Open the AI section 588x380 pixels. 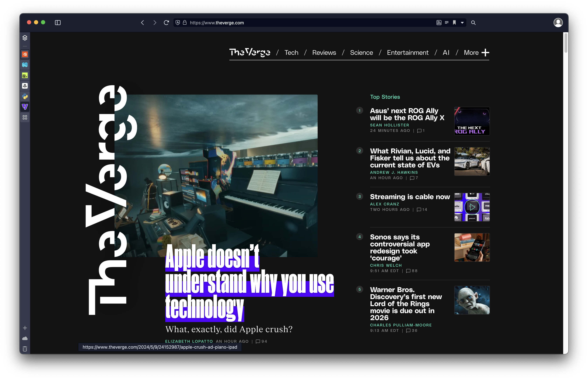pyautogui.click(x=446, y=53)
